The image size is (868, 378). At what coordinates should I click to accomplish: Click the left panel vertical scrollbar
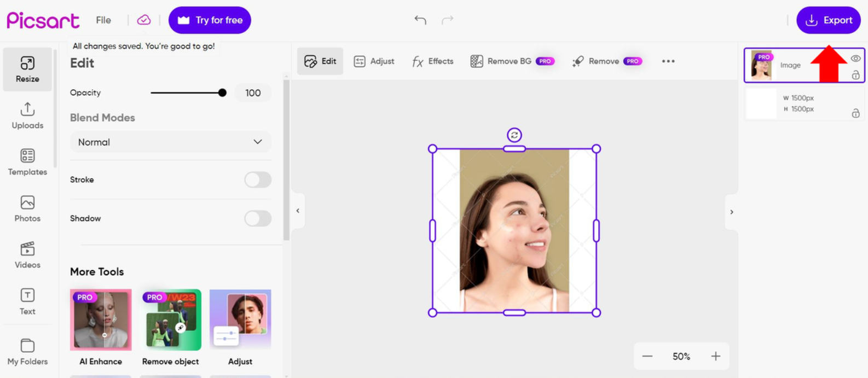pos(286,160)
